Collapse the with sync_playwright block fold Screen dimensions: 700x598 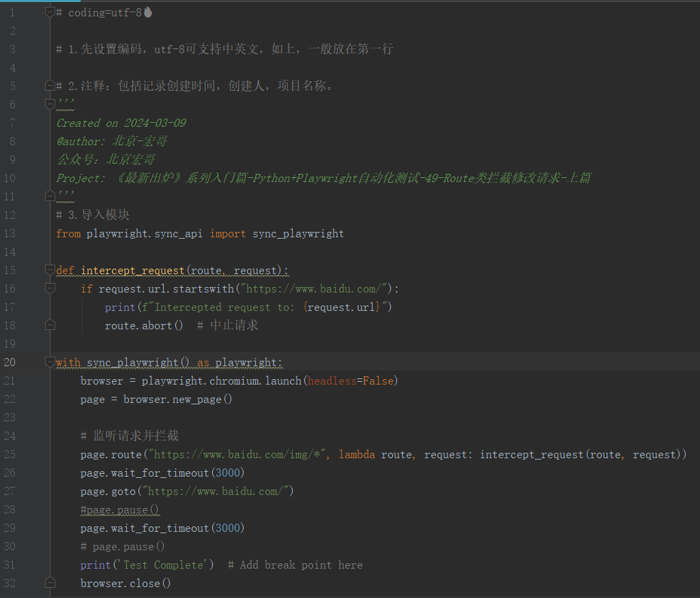(49, 362)
